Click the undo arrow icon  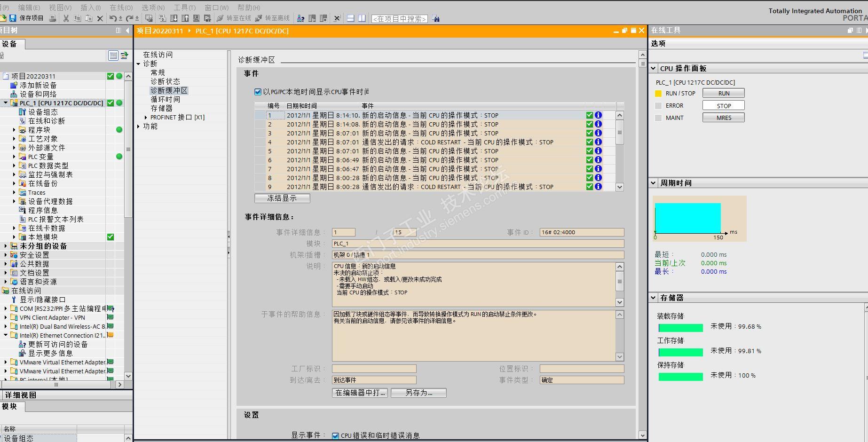(x=113, y=18)
